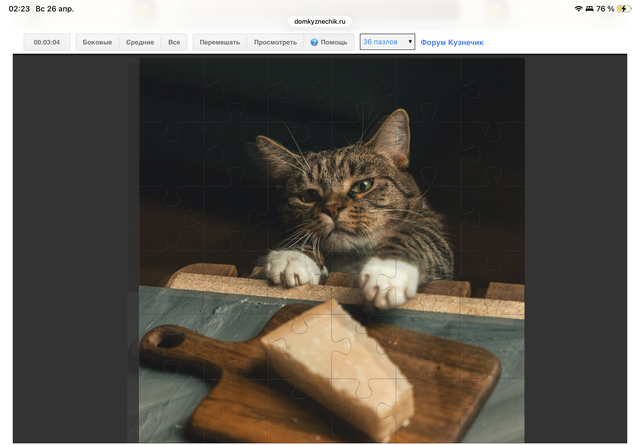Tap the battery charging icon

[623, 8]
